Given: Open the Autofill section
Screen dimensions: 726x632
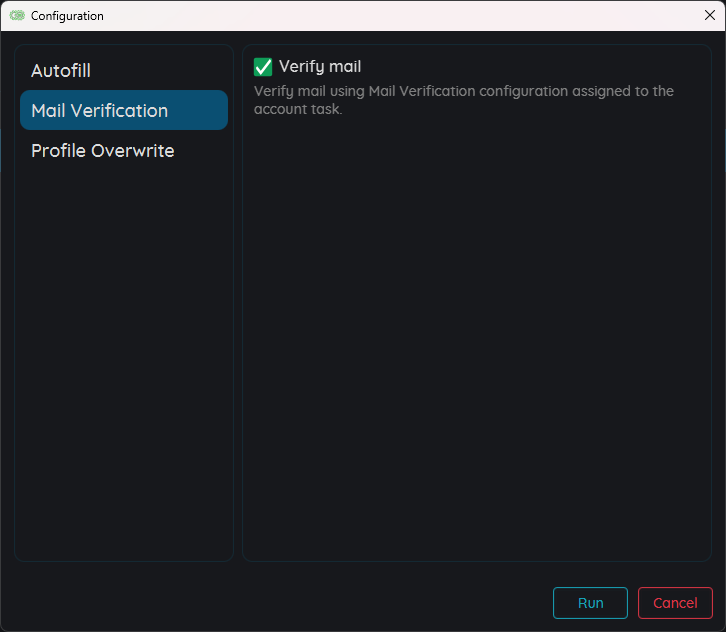Looking at the screenshot, I should pos(61,71).
